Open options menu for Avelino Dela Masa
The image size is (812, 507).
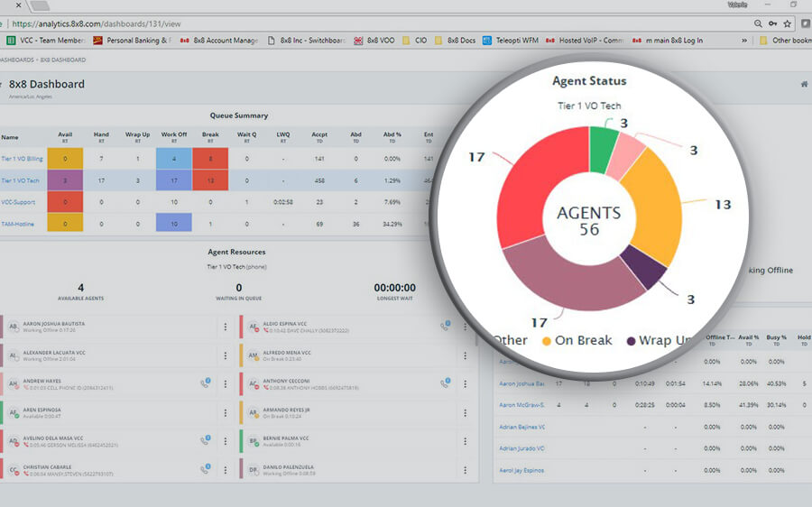tap(226, 441)
